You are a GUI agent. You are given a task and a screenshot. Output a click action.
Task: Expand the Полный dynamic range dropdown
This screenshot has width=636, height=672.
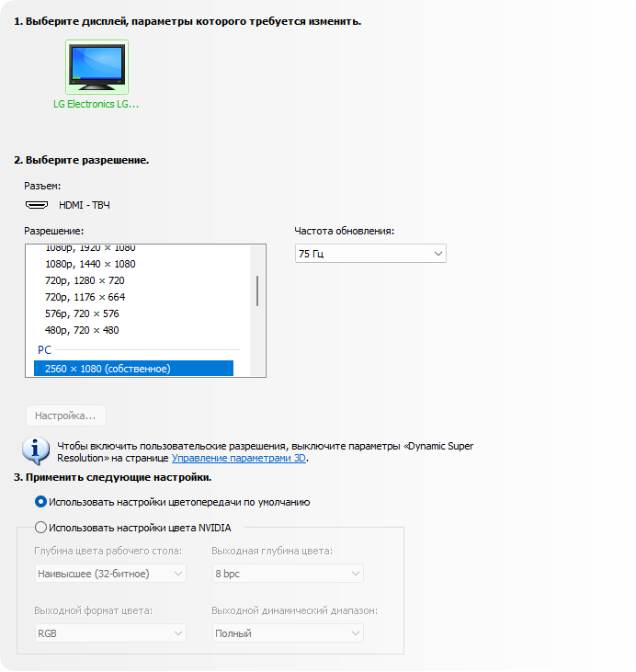288,633
